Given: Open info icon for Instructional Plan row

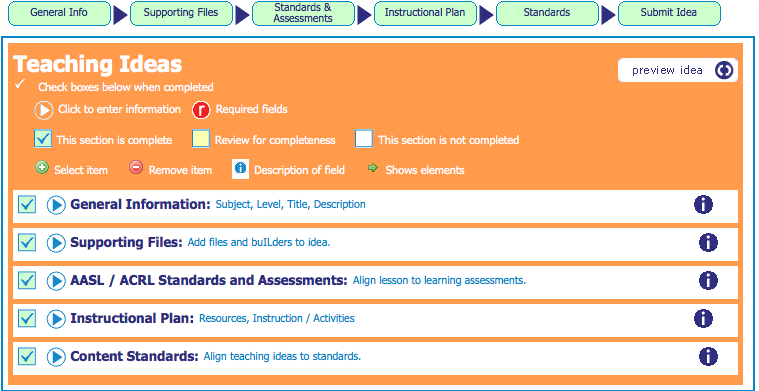Looking at the screenshot, I should coord(703,318).
